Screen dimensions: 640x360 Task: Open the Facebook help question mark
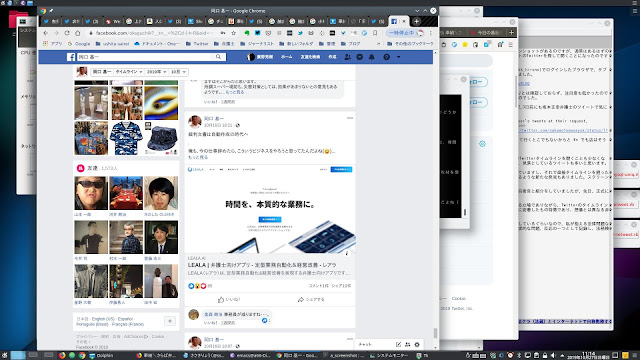point(387,57)
